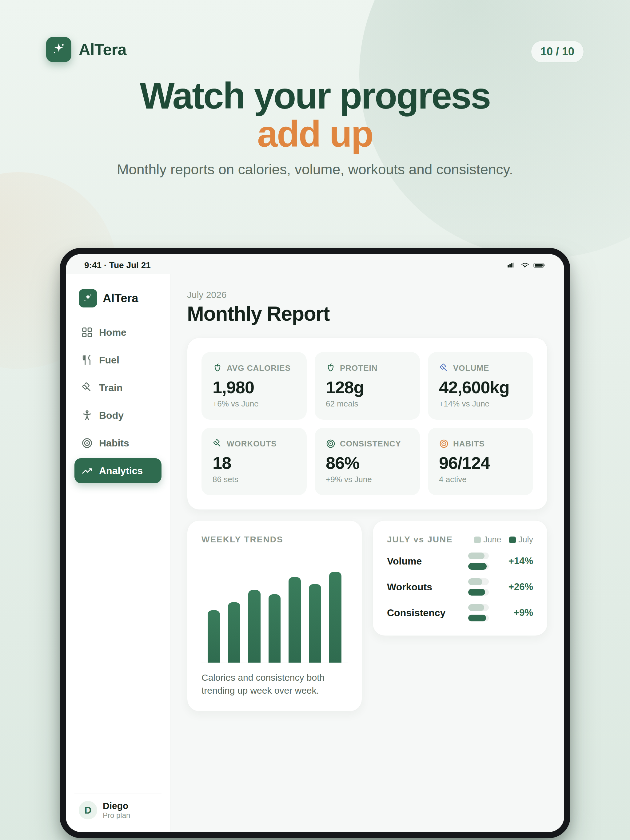This screenshot has height=840, width=630.
Task: Click the "+14%" Volume change value in comparison
Action: [x=520, y=561]
